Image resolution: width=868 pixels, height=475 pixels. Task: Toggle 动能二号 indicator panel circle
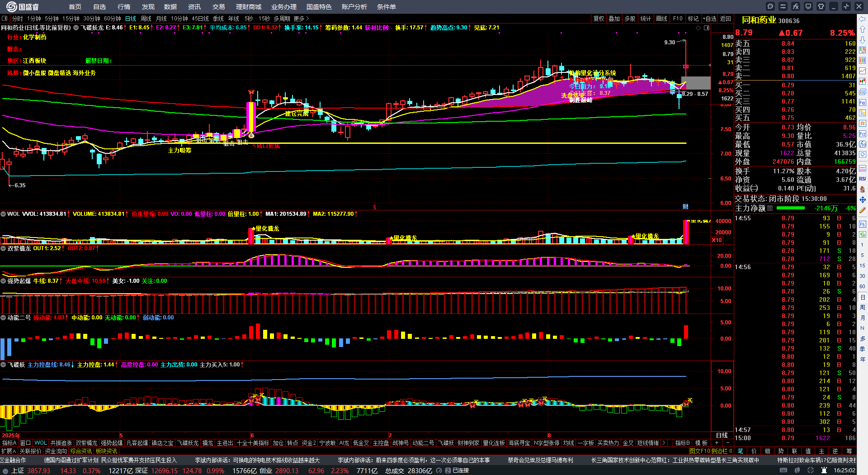point(3,318)
